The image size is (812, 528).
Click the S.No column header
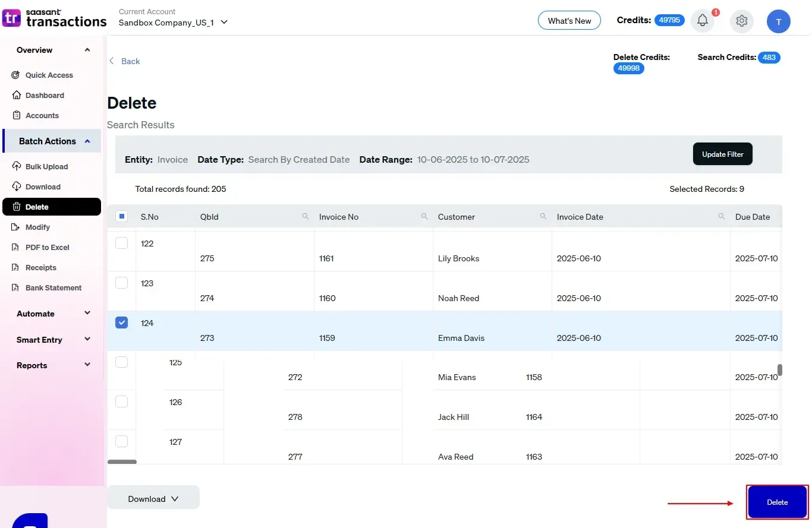150,217
